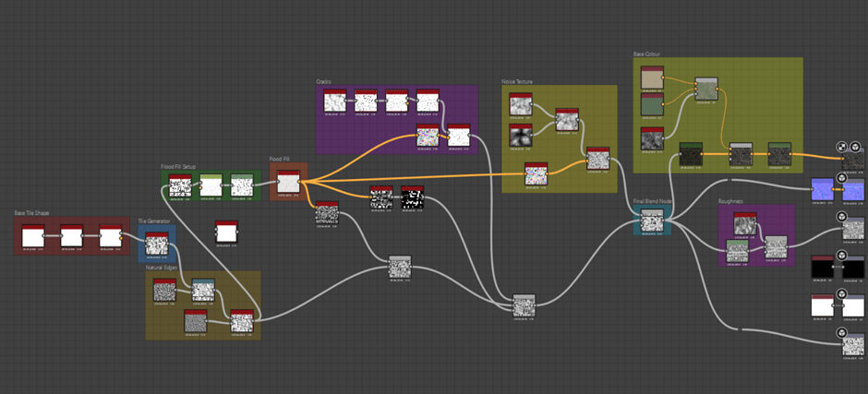Select the lone white node below Flood Fill Setup
This screenshot has height=394, width=868.
click(226, 233)
